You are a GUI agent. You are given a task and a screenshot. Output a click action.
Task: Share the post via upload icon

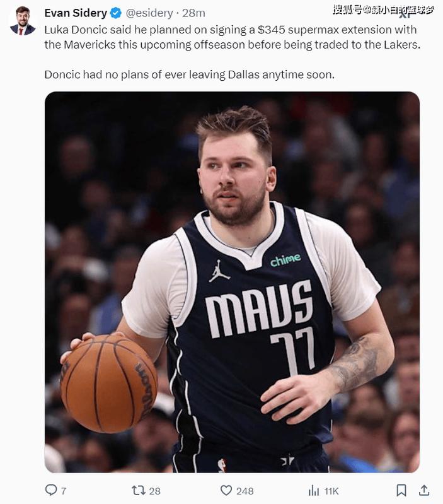pyautogui.click(x=424, y=490)
